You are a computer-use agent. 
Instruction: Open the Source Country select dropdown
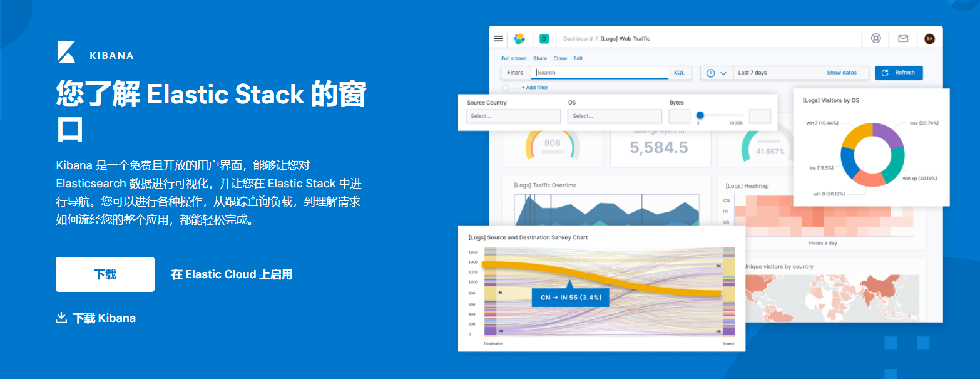513,116
